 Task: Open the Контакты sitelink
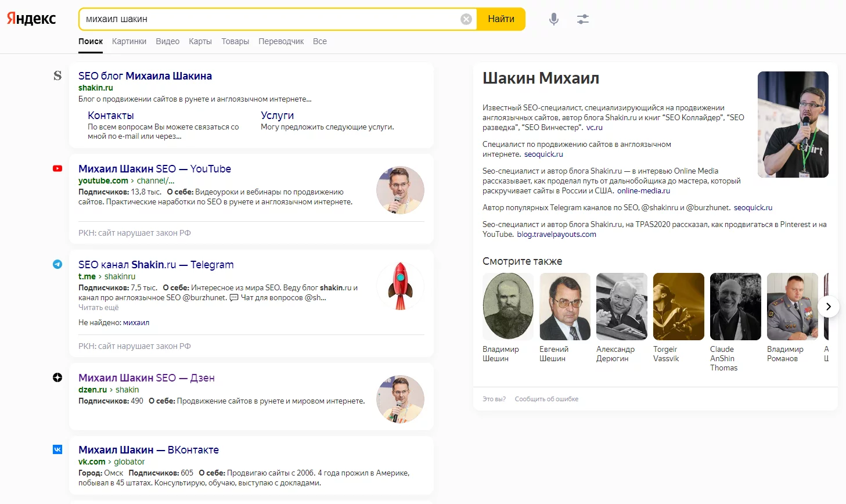coord(111,116)
